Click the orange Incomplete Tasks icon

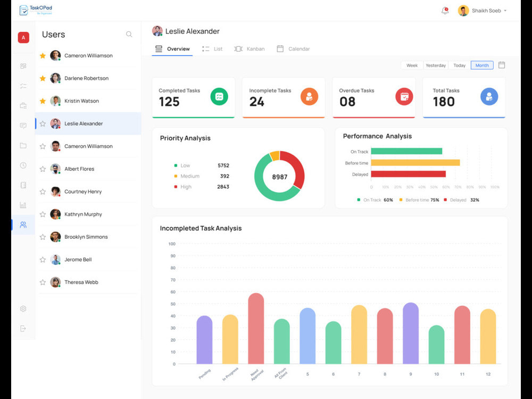(309, 96)
